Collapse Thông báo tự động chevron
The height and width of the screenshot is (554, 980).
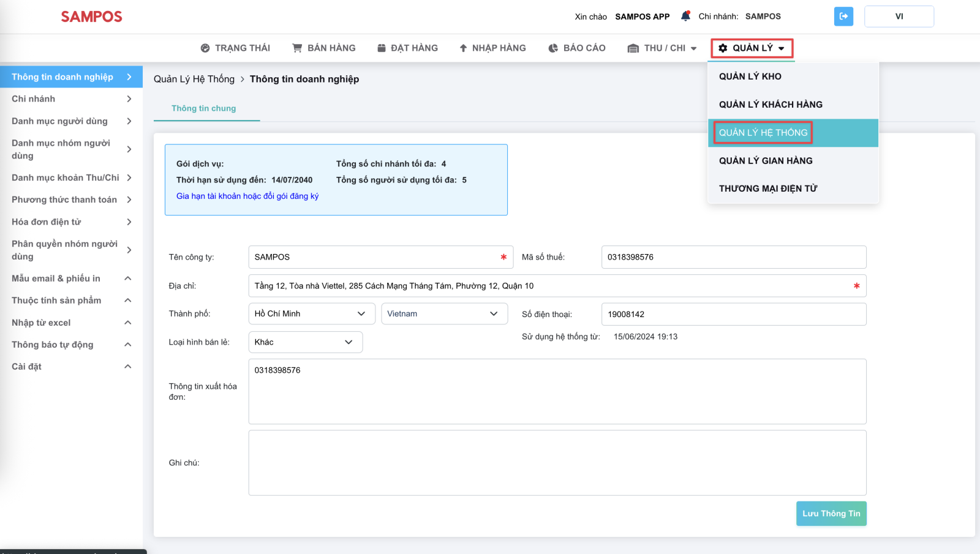click(128, 345)
